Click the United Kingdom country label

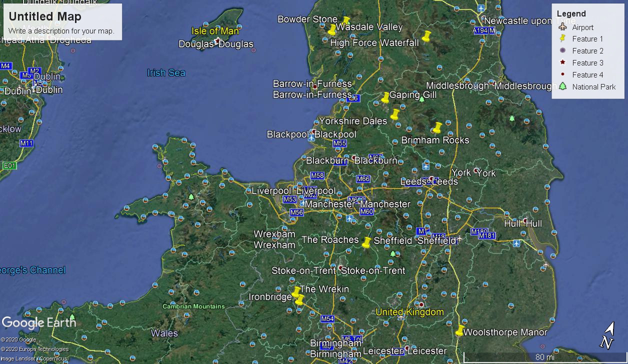pyautogui.click(x=409, y=312)
